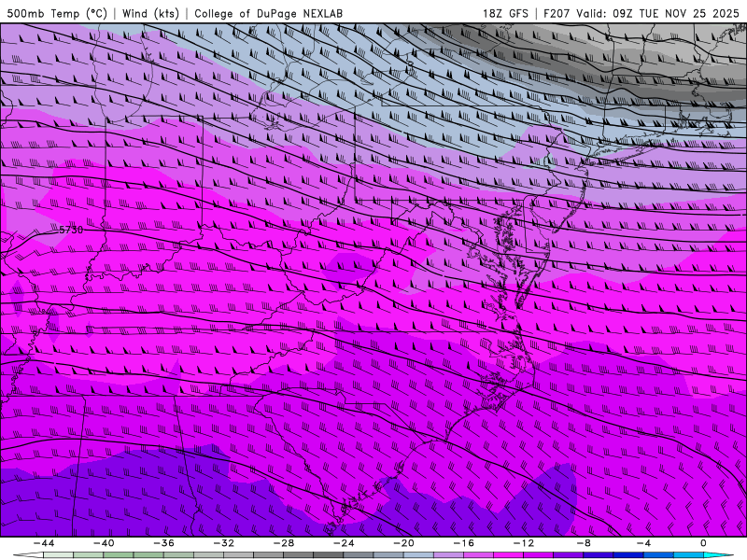Image resolution: width=747 pixels, height=560 pixels.
Task: Click the -36 colorbar tick label
Action: click(x=163, y=543)
